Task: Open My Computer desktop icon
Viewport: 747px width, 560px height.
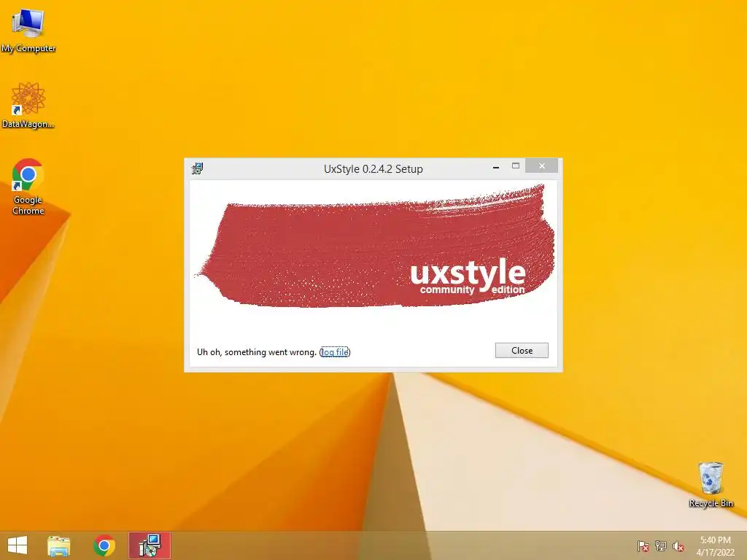Action: point(28,30)
